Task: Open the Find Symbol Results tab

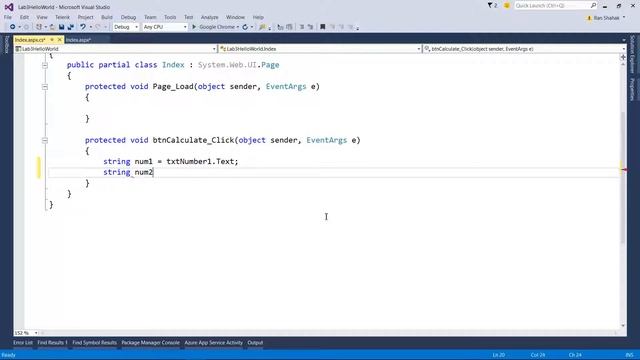Action: coord(95,343)
